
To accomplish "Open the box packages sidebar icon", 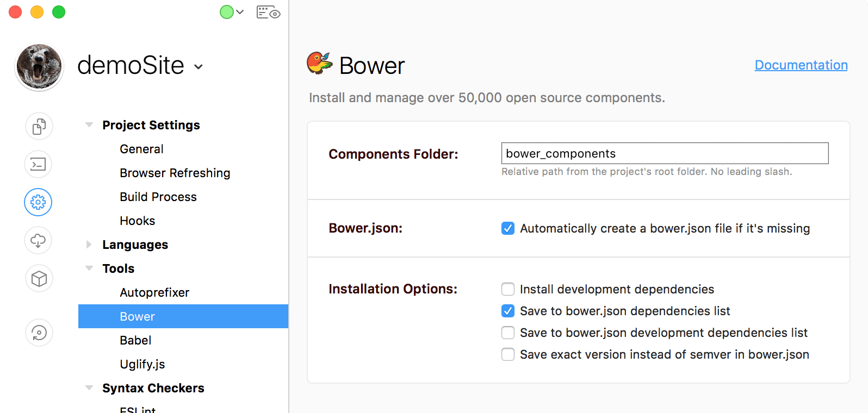I will pyautogui.click(x=39, y=279).
